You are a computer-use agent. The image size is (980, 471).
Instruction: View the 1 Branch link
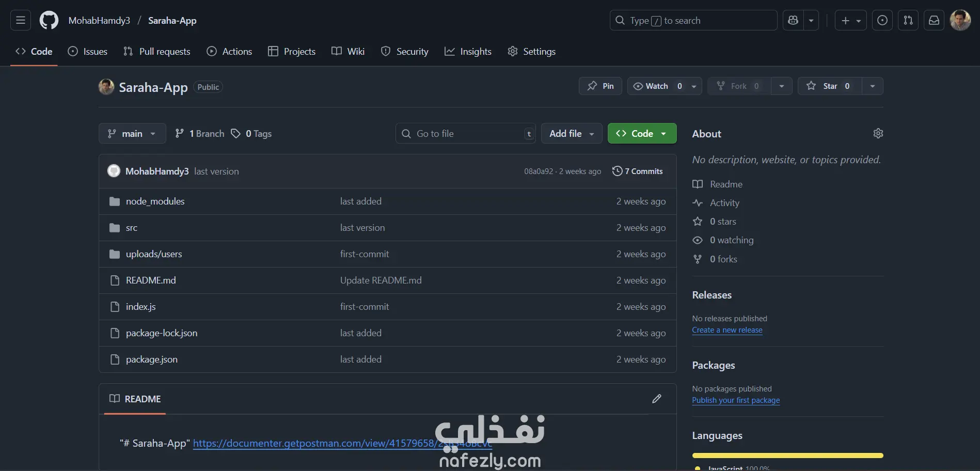(200, 133)
